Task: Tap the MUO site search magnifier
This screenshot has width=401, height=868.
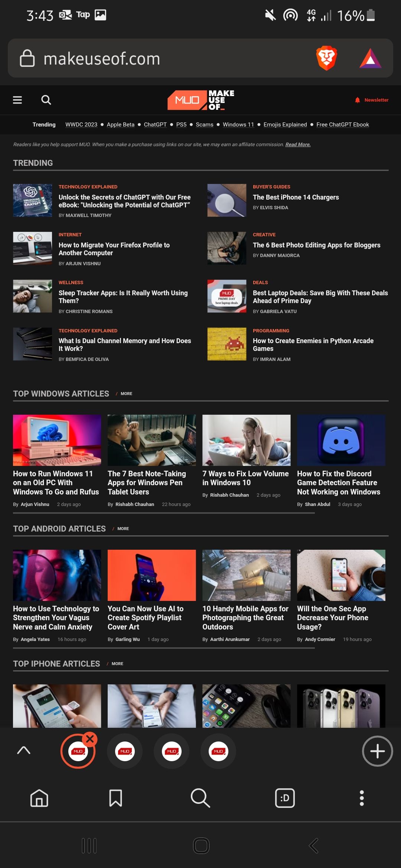Action: (x=46, y=100)
